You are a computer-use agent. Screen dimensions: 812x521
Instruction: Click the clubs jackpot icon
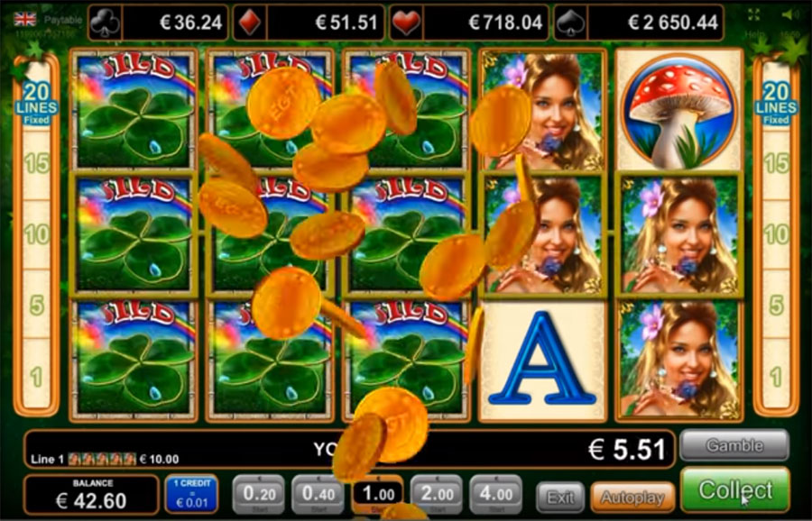click(x=106, y=23)
